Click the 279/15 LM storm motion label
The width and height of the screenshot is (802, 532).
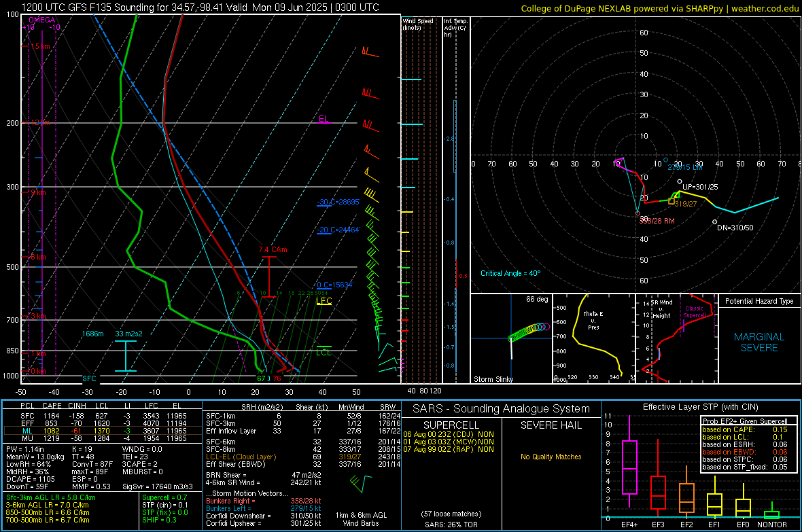685,167
